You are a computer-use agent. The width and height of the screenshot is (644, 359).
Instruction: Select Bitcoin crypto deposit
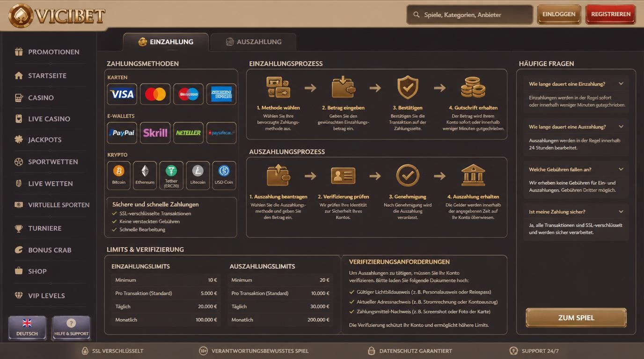(119, 175)
